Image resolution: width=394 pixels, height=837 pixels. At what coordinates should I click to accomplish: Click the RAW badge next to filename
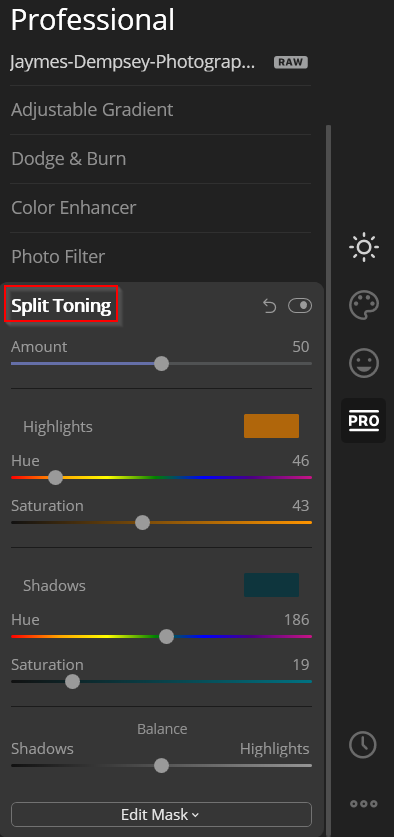pyautogui.click(x=291, y=62)
